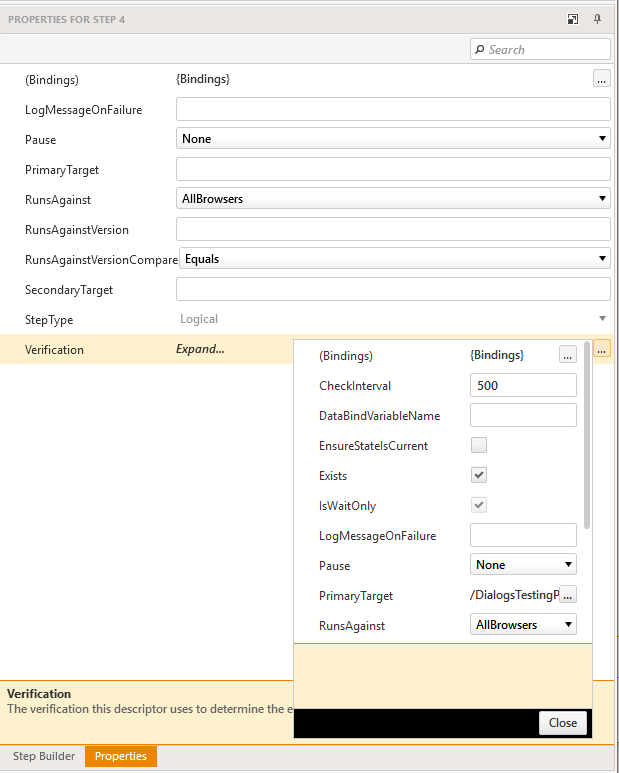Click the panel float/undock icon in header
This screenshot has width=619, height=773.
(572, 19)
